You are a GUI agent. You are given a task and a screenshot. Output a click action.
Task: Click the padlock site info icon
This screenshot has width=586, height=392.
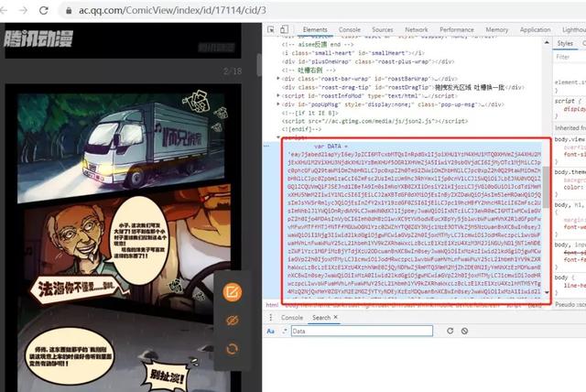click(x=69, y=10)
